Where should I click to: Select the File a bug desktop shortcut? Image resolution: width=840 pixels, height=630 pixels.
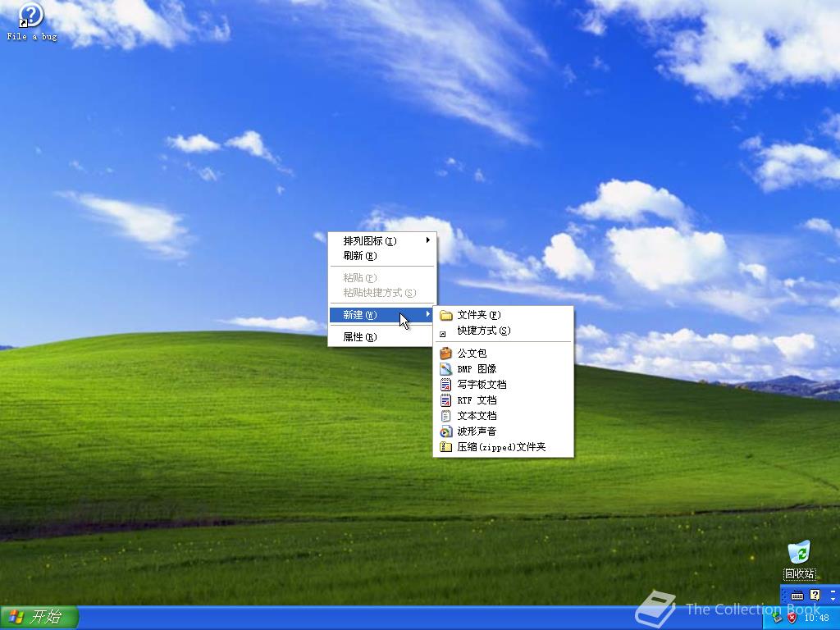[31, 21]
